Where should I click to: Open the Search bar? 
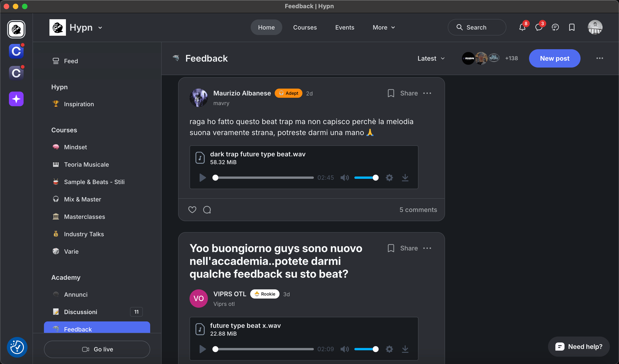tap(477, 27)
